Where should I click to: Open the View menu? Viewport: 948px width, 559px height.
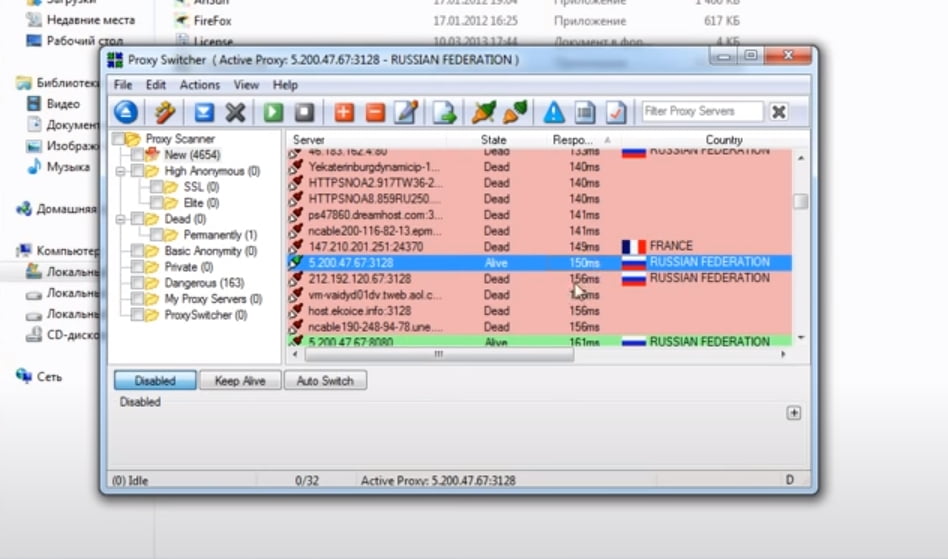pos(246,85)
